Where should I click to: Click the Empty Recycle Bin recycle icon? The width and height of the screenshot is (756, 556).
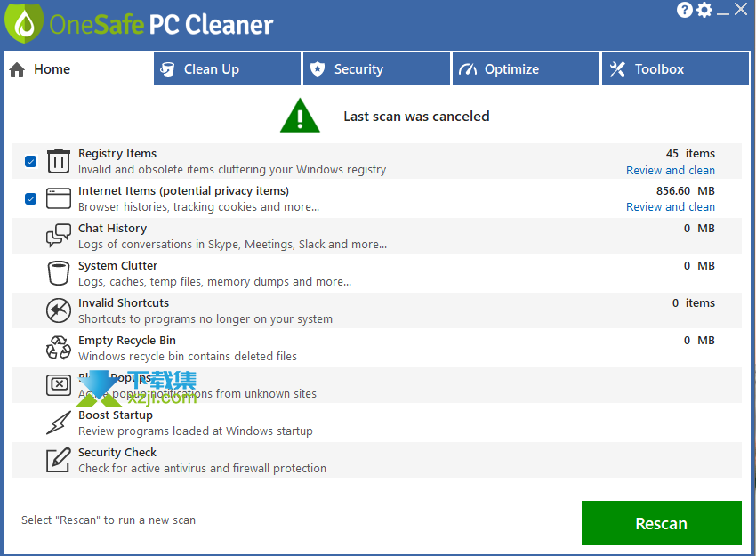(x=59, y=348)
